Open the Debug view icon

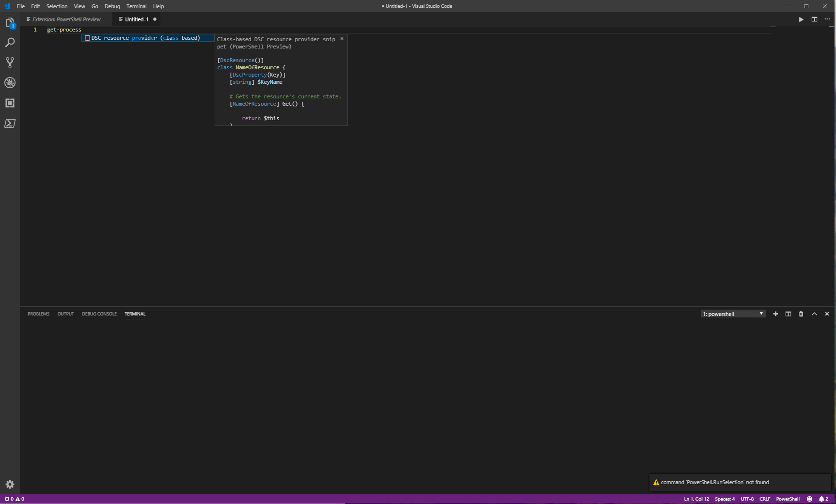coord(10,83)
